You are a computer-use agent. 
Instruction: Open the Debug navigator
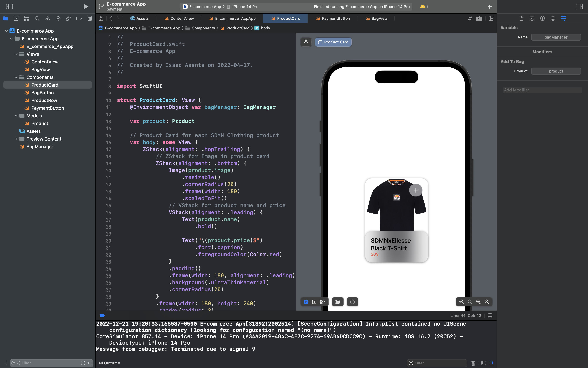(69, 19)
